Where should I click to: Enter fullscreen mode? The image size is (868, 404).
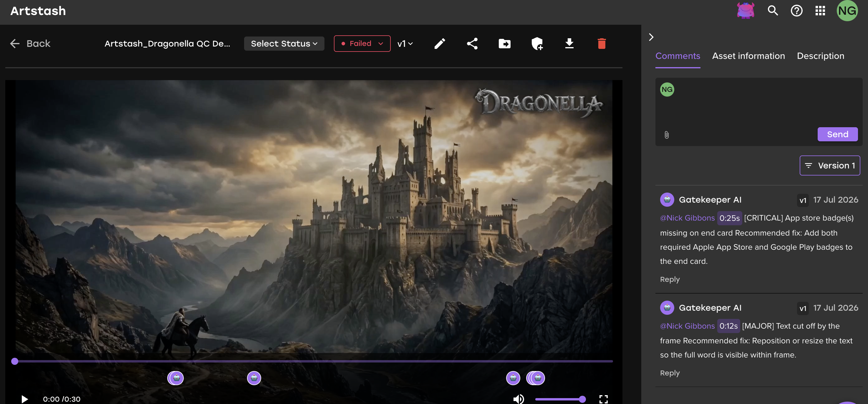[x=604, y=399]
